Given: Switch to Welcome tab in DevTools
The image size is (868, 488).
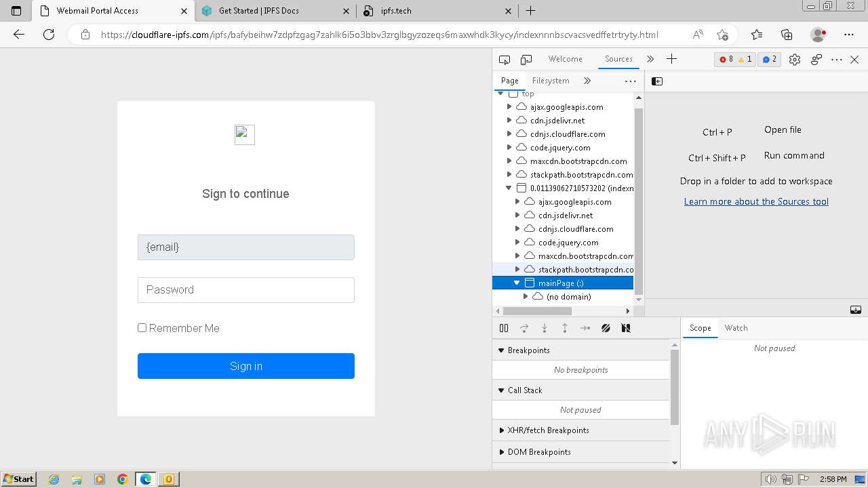Looking at the screenshot, I should tap(566, 59).
